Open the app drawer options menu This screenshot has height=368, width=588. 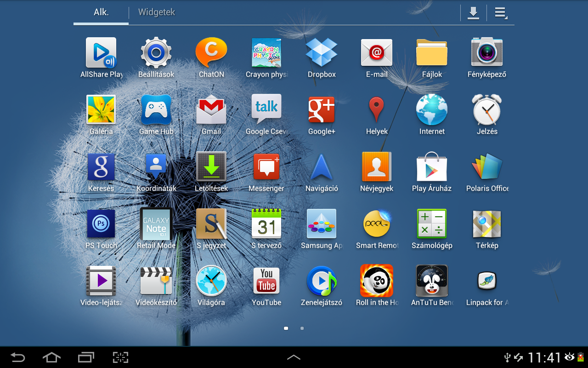tap(501, 13)
